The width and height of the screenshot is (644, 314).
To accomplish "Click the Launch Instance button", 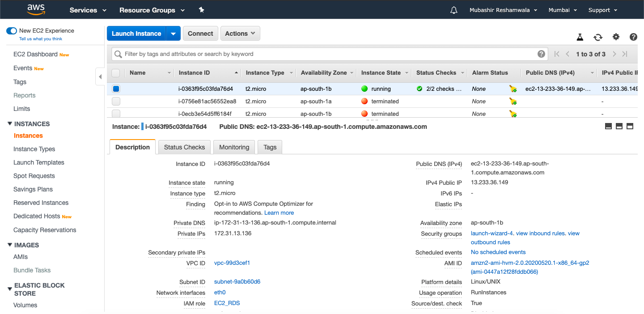I will (x=136, y=34).
